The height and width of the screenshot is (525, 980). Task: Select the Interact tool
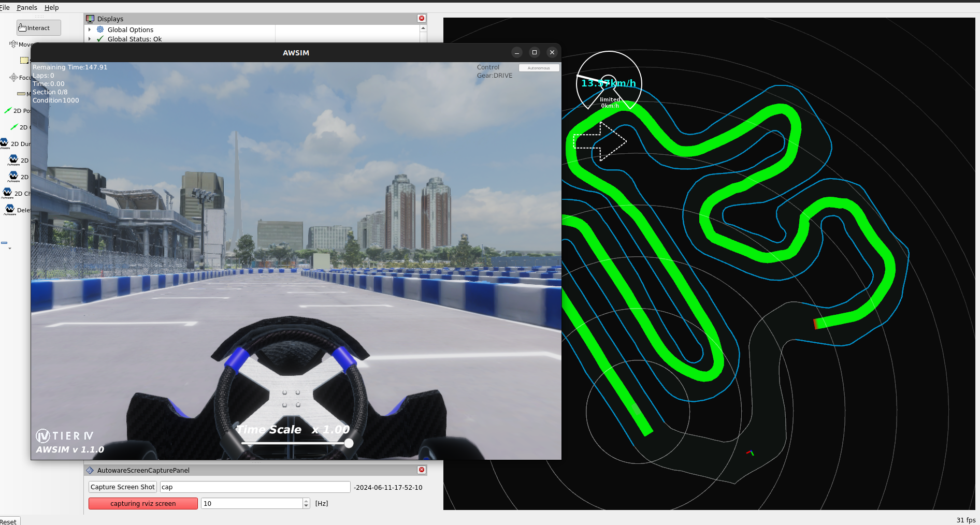pos(38,28)
